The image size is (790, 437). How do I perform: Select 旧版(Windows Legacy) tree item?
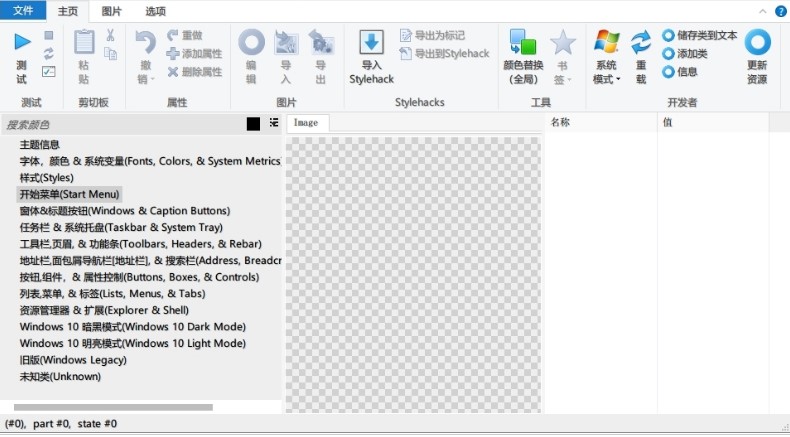coord(73,360)
